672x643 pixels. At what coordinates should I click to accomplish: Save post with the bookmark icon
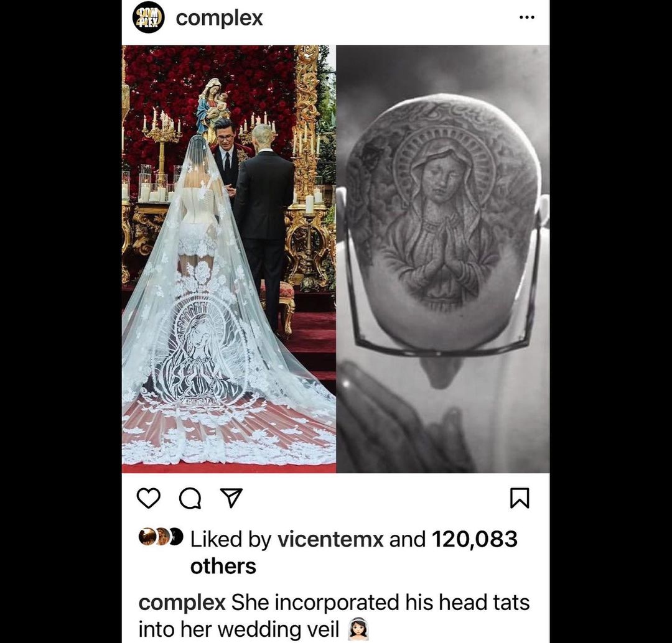520,498
